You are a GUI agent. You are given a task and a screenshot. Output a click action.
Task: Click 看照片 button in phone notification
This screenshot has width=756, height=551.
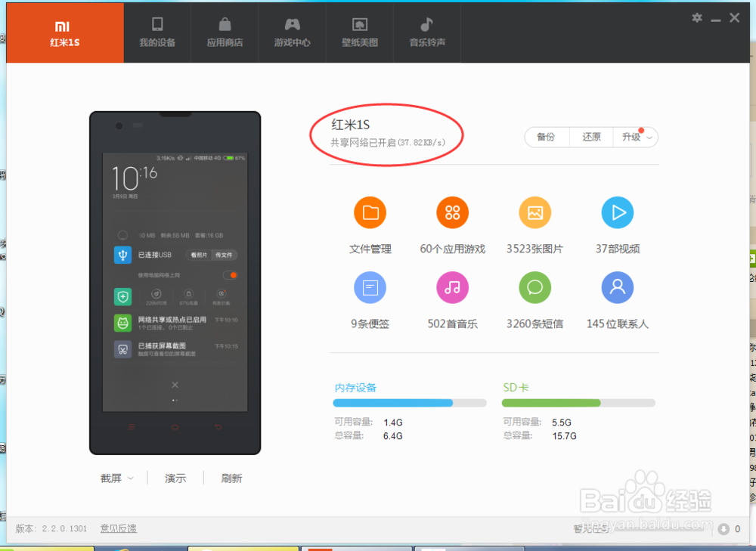[x=199, y=255]
